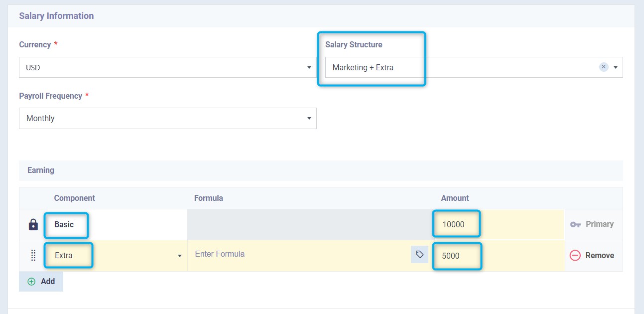Expand the Extra component dropdown

(179, 256)
